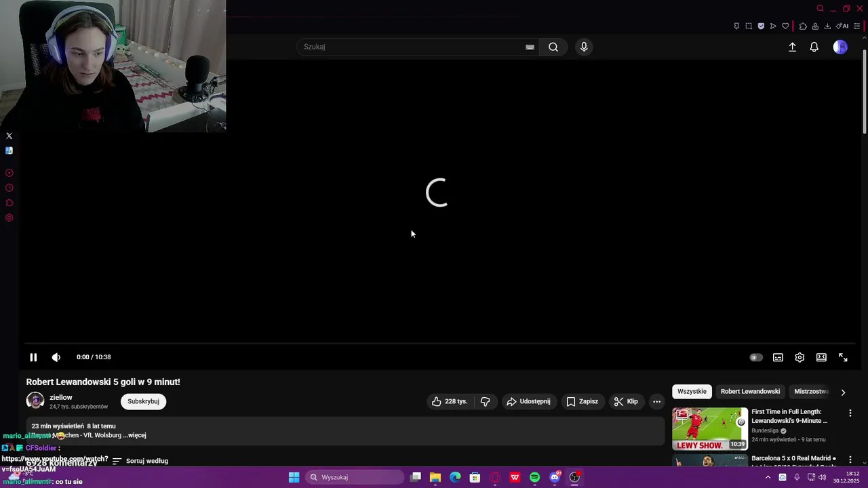868x488 pixels.
Task: Open the X (Twitter) sidebar icon
Action: tap(9, 136)
